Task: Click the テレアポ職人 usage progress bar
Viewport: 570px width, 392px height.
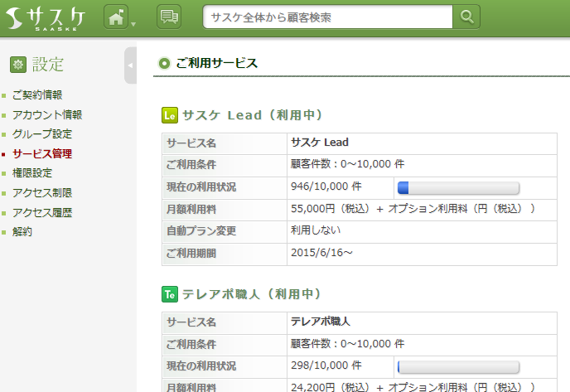Action: tap(458, 366)
